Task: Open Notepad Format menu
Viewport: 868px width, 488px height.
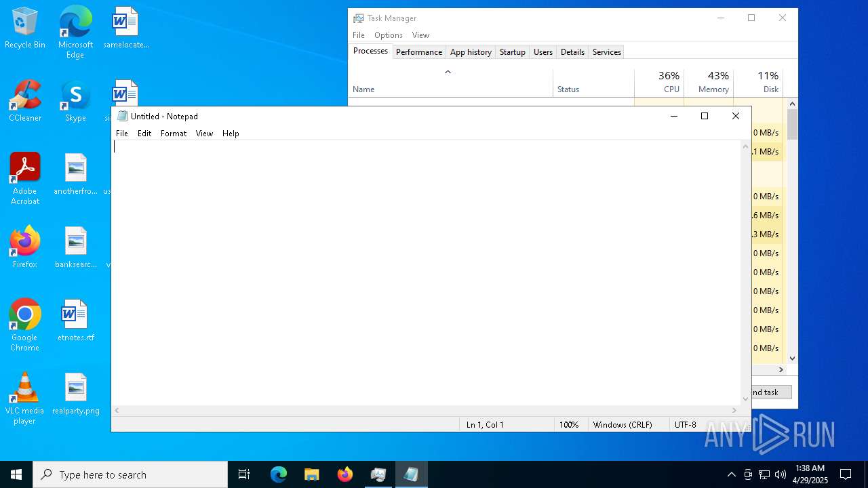Action: click(x=174, y=134)
